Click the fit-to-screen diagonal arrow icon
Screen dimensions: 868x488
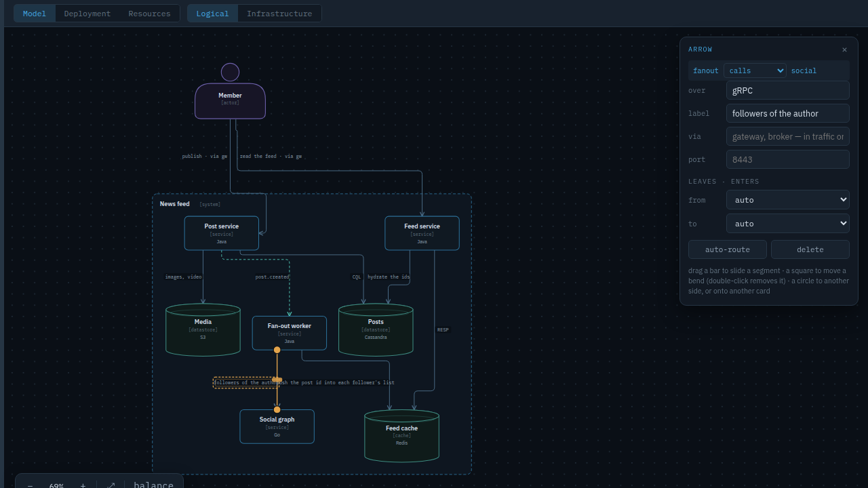(111, 485)
